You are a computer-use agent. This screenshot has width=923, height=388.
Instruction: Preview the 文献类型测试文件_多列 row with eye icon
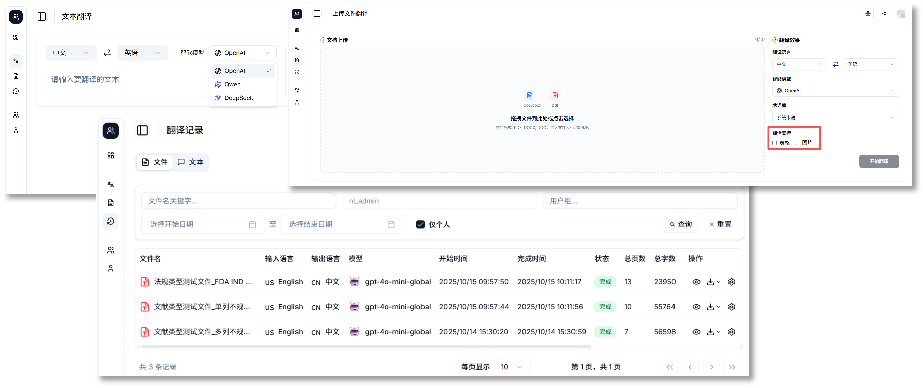click(x=696, y=332)
